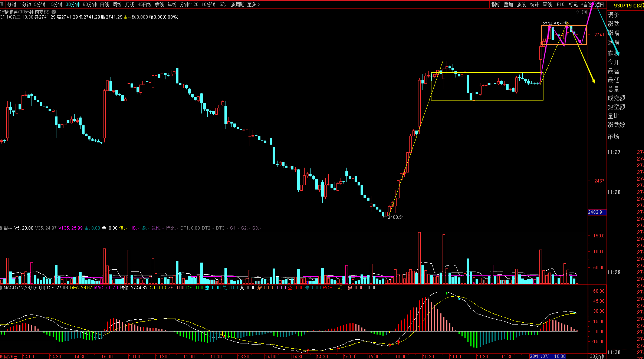Click the diamond icon above the chart
This screenshot has width=644, height=359.
(x=577, y=12)
